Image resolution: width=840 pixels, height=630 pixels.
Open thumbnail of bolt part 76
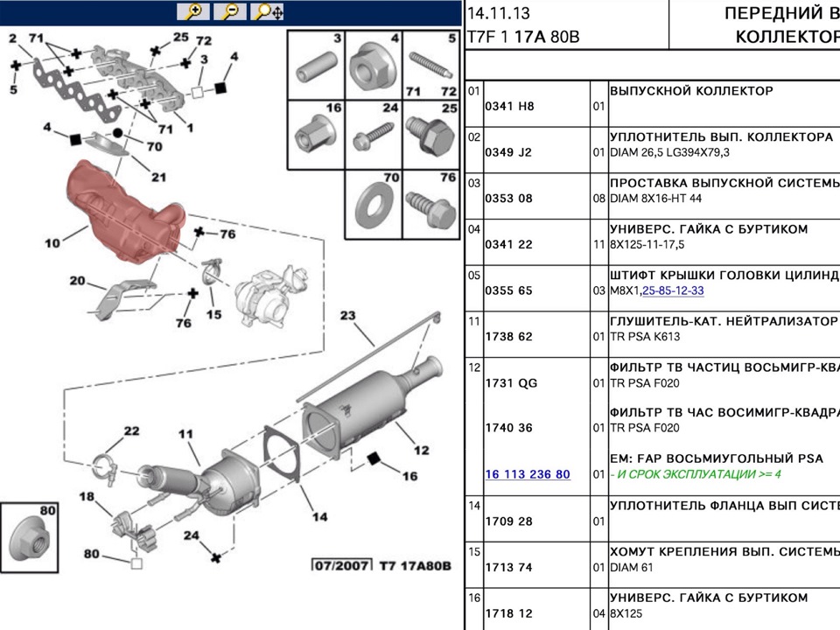tap(430, 204)
